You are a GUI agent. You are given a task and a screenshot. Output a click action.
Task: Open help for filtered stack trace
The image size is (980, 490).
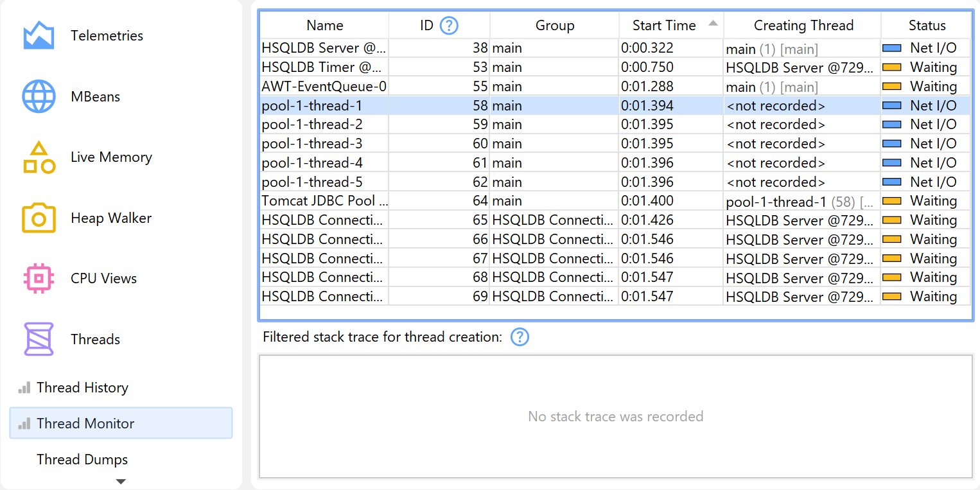tap(520, 337)
